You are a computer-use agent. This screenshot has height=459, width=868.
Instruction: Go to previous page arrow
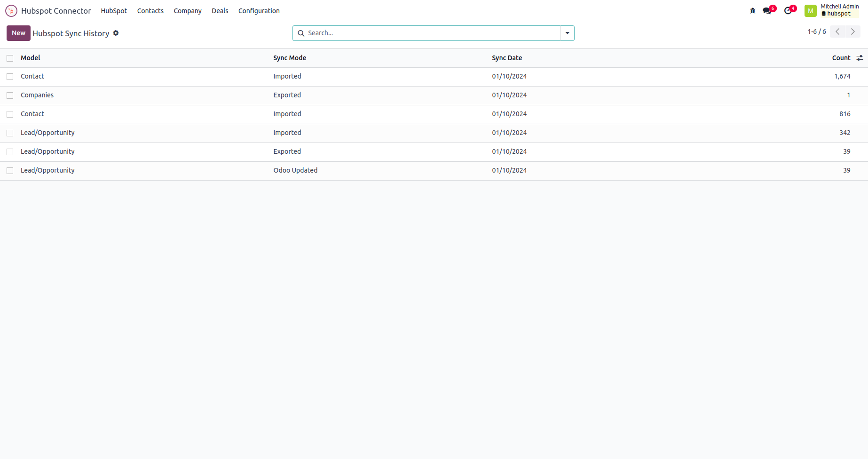point(837,32)
